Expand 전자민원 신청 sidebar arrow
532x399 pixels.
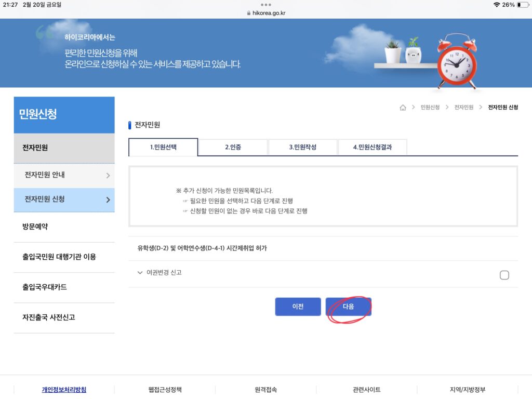click(108, 200)
